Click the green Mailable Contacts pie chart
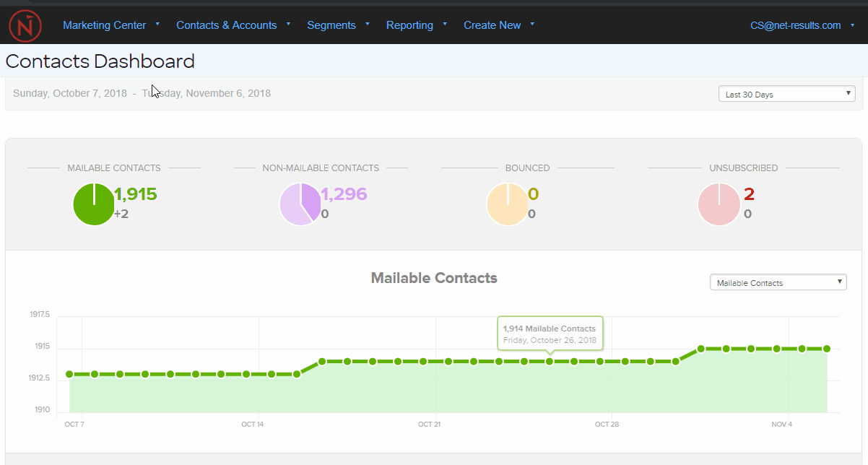 (94, 204)
